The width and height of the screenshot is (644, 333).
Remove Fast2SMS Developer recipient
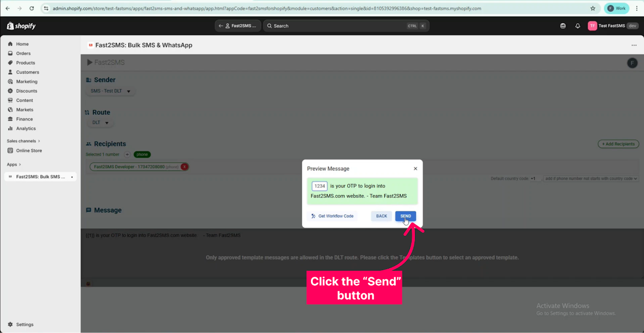184,166
